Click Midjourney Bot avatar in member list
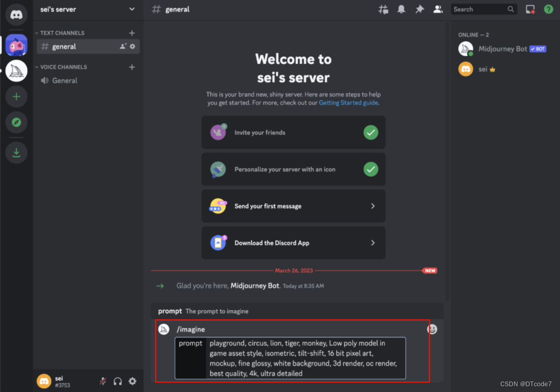 [x=466, y=49]
